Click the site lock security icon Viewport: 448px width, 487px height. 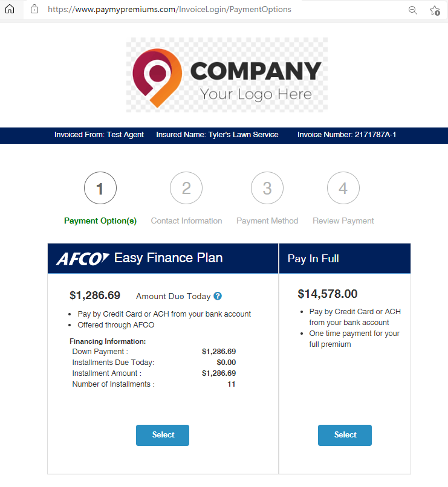pos(34,10)
